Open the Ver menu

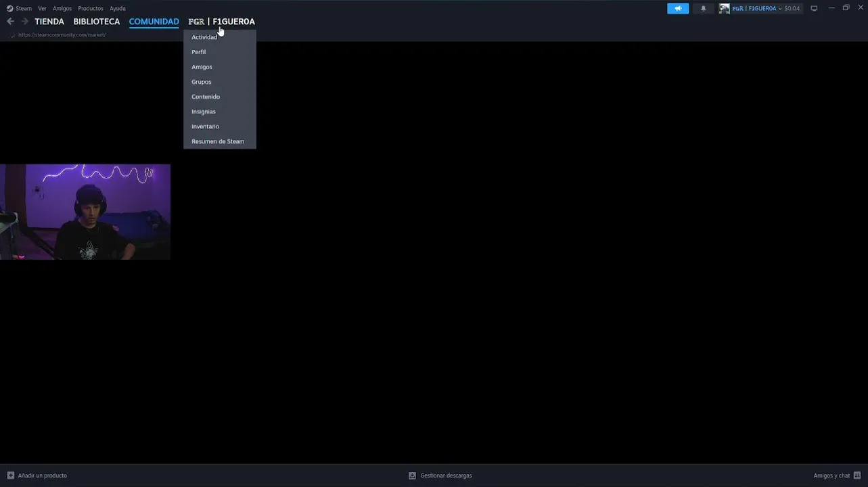point(42,8)
